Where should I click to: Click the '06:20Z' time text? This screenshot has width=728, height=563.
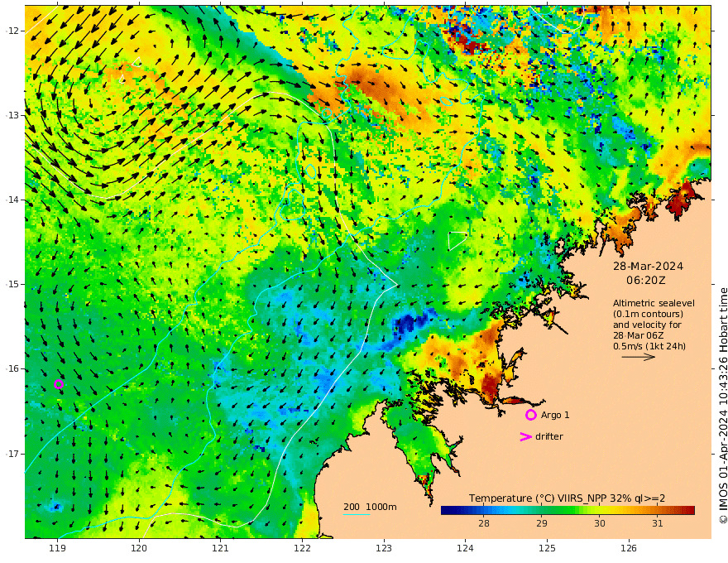(646, 280)
